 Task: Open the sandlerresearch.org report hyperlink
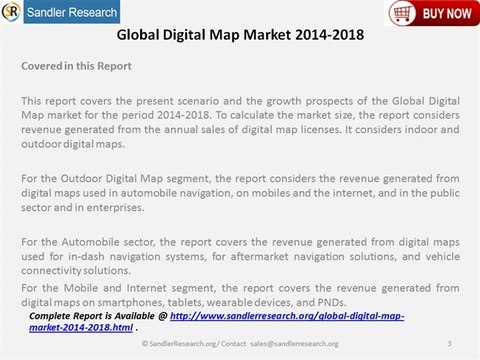tap(217, 321)
